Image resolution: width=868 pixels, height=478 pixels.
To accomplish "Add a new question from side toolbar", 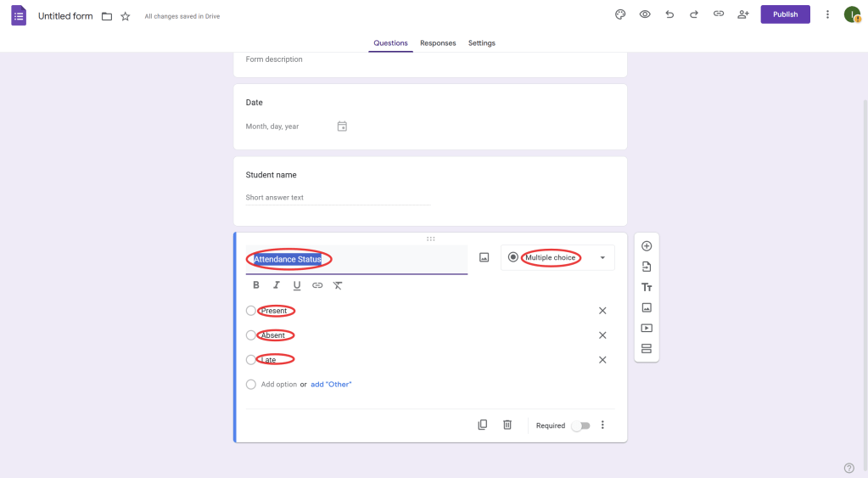I will [x=647, y=246].
